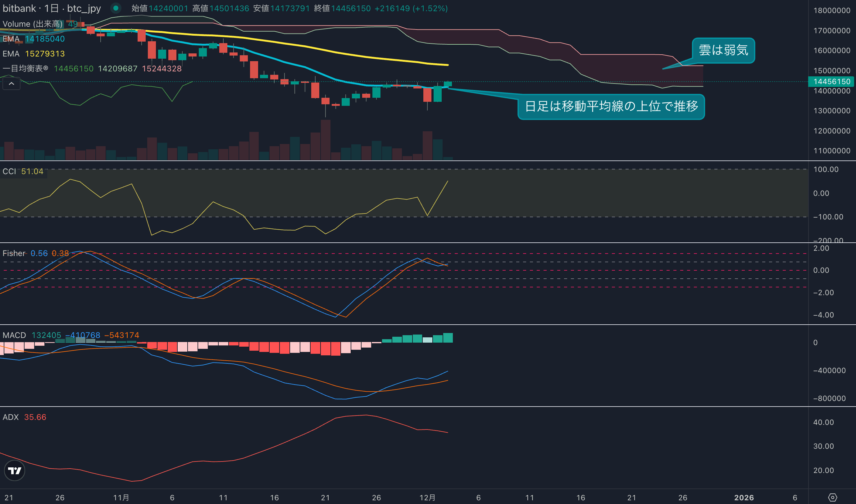Open chart settings hexagon gear icon
856x504 pixels.
click(x=832, y=497)
